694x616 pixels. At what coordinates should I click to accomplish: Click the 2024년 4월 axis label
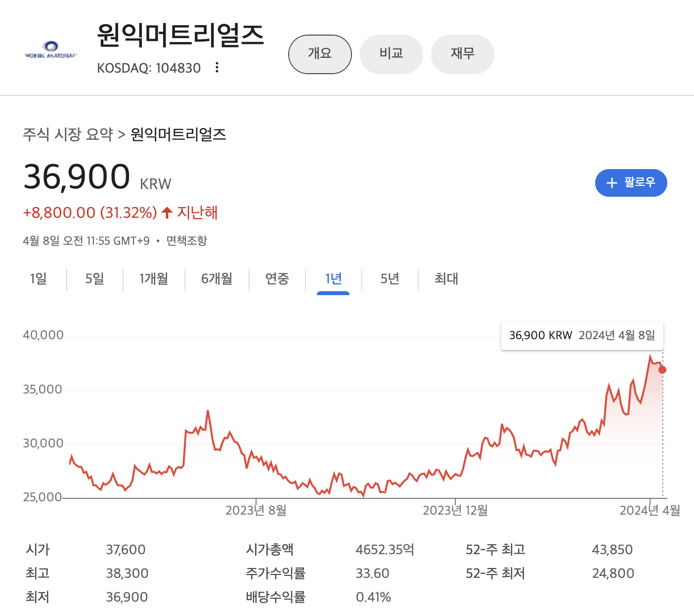coord(650,510)
